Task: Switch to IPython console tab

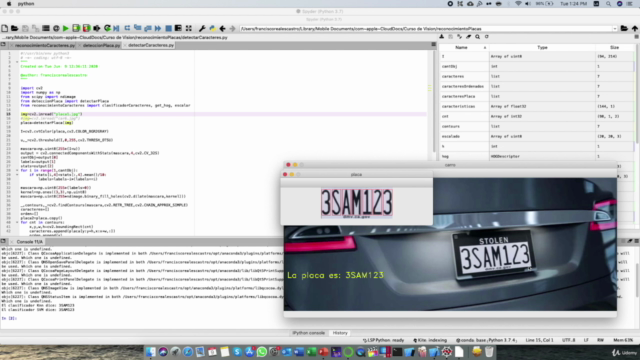Action: click(309, 333)
